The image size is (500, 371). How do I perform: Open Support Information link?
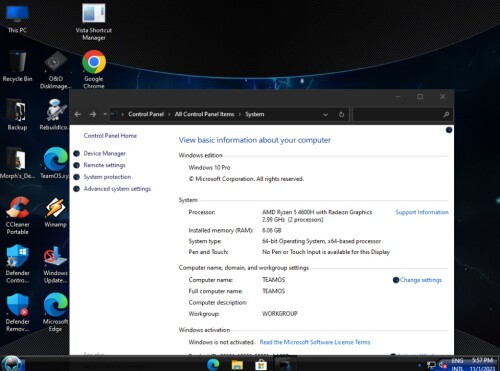(x=422, y=212)
